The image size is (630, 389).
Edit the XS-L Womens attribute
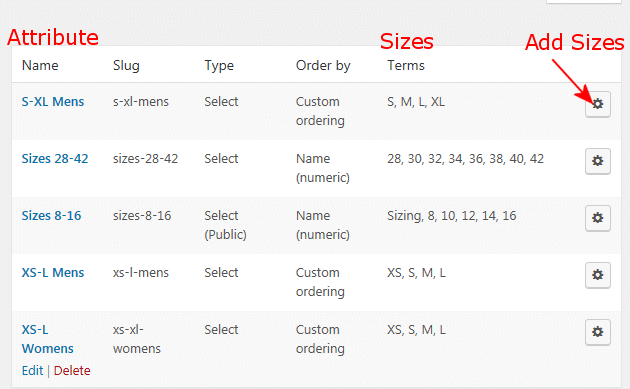[32, 371]
